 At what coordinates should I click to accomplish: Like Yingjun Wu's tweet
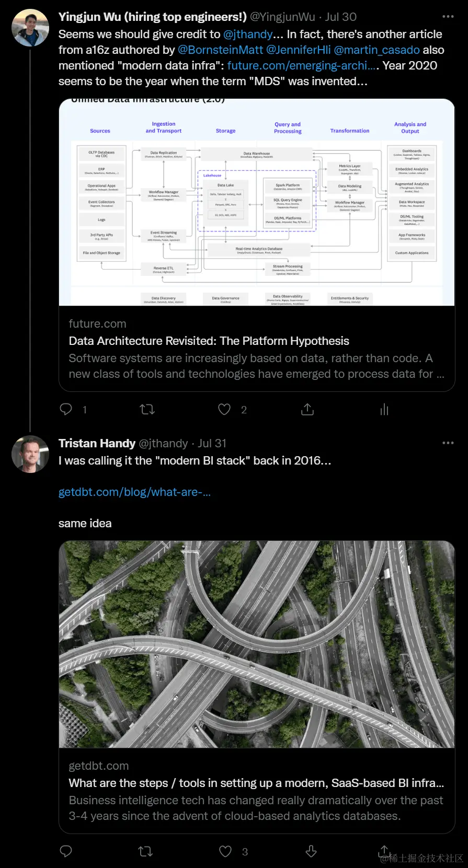click(224, 409)
